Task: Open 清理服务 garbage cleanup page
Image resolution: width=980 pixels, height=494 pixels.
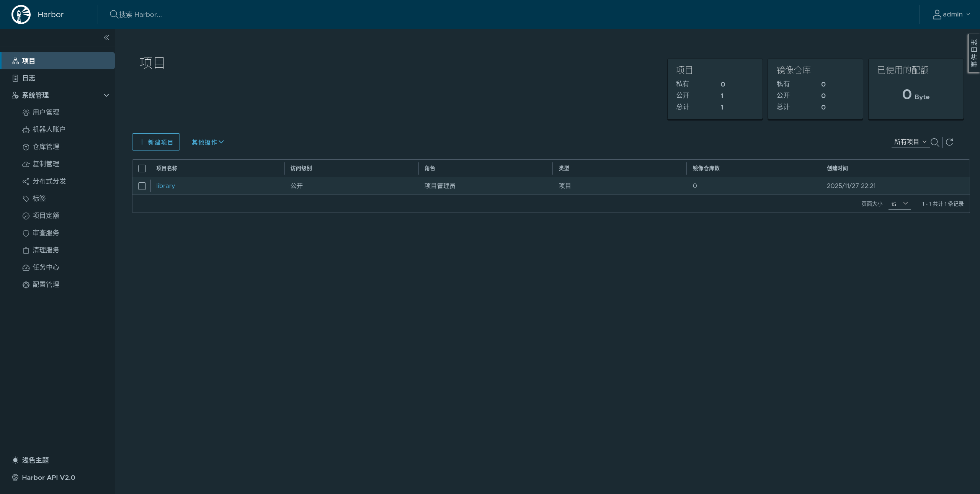Action: click(x=46, y=250)
